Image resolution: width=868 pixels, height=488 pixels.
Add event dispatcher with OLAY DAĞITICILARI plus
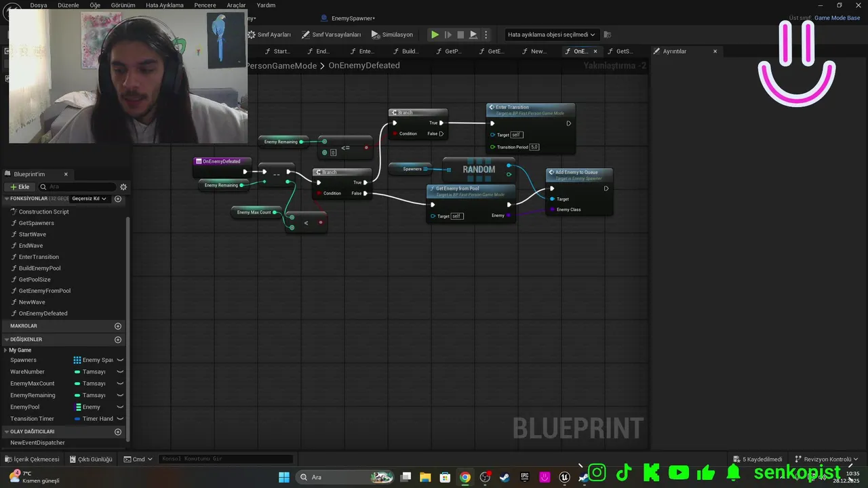118,432
